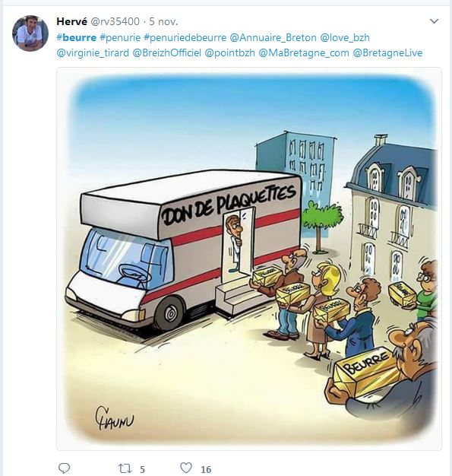Screen dimensions: 452x476
Task: Open the #beurre hashtag
Action: [77, 38]
